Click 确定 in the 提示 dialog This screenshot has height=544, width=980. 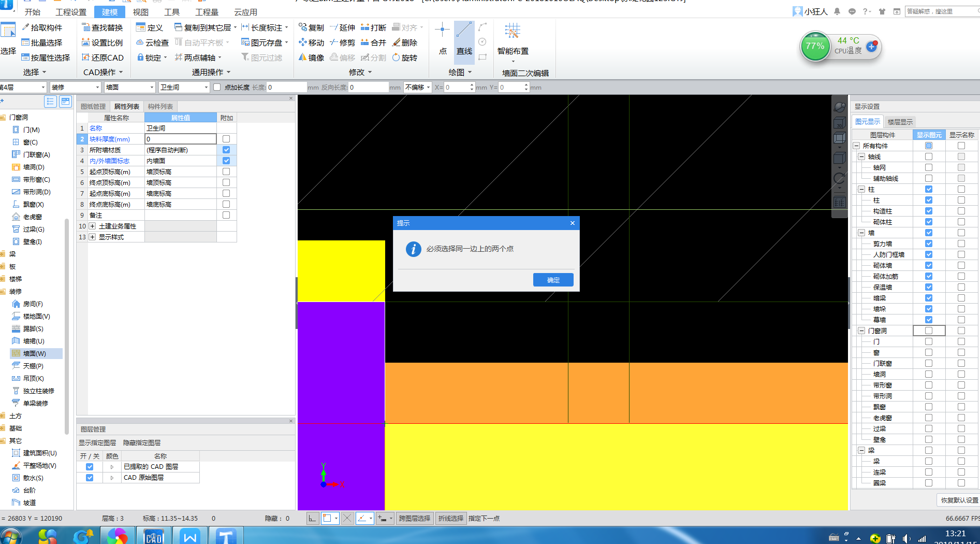pos(553,280)
